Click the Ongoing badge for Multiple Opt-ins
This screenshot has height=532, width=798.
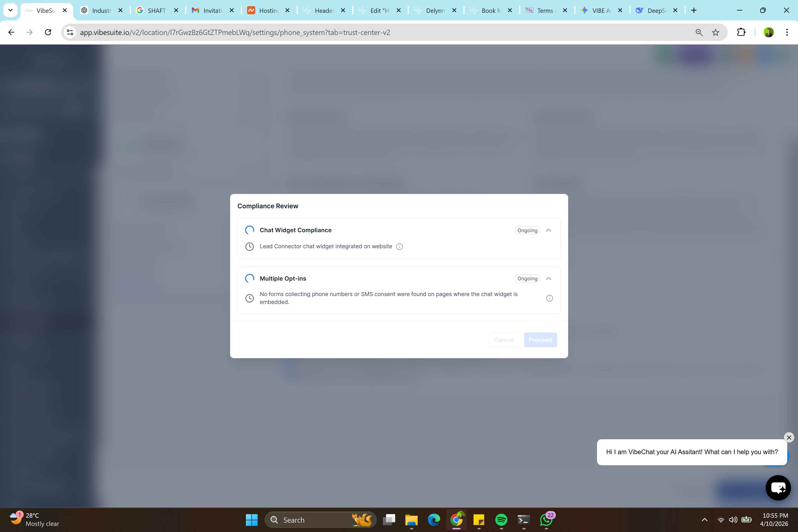tap(527, 278)
